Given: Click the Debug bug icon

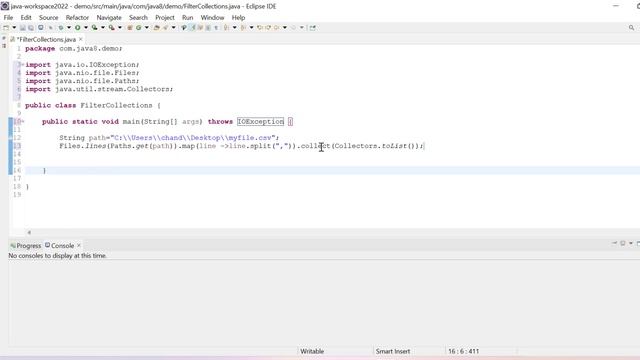Looking at the screenshot, I should coord(60,28).
